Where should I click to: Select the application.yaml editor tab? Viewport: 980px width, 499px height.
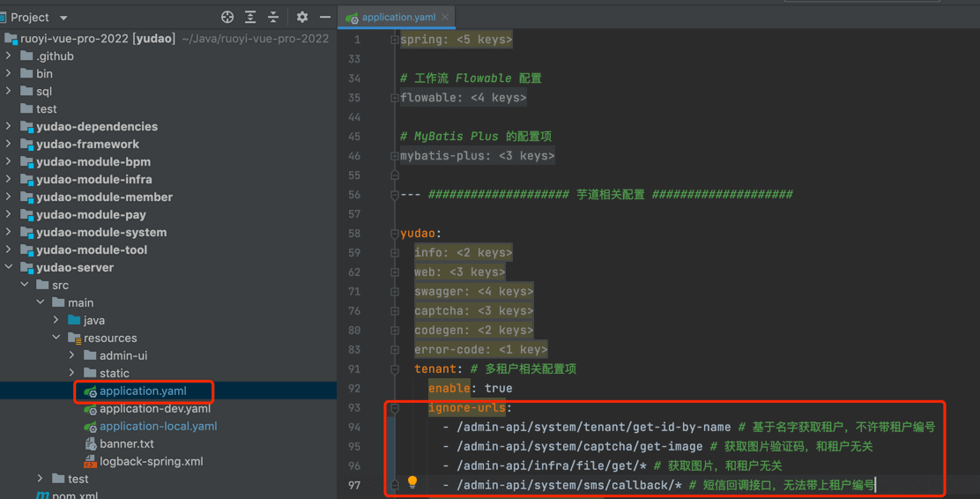(x=397, y=17)
